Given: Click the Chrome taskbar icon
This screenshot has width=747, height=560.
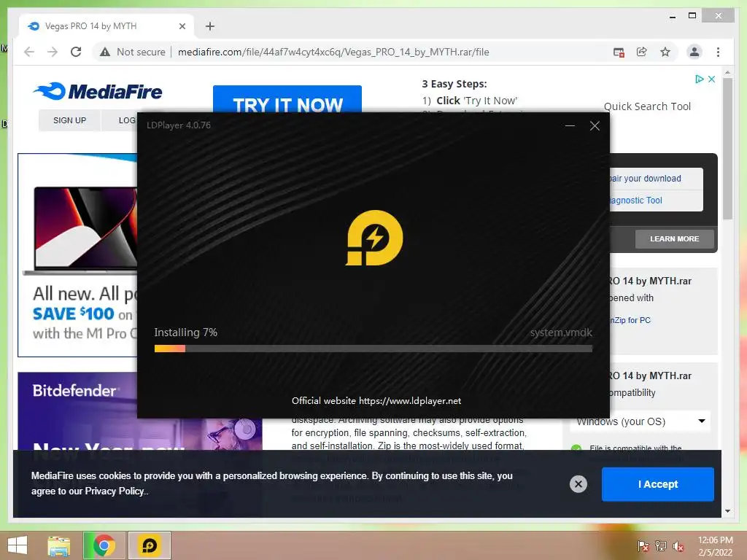Looking at the screenshot, I should tap(104, 545).
